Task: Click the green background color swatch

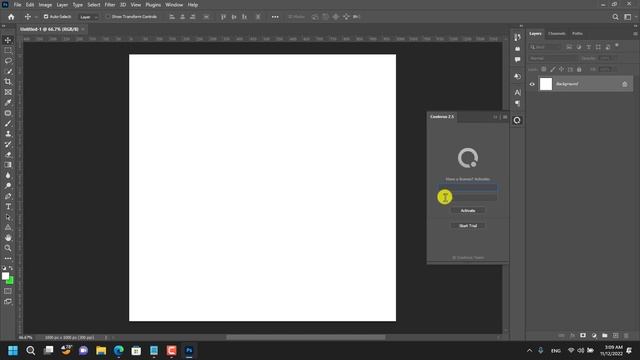Action: click(x=11, y=282)
